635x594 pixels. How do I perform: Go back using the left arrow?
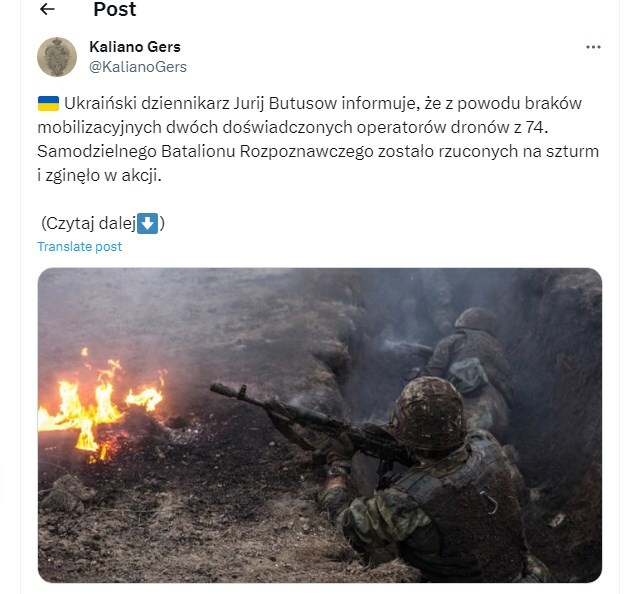pyautogui.click(x=47, y=9)
